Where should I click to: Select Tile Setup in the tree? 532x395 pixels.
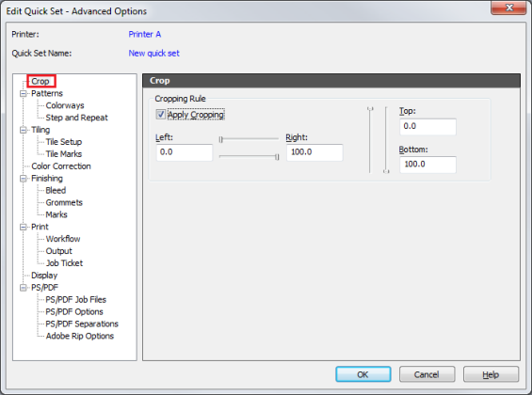point(64,142)
